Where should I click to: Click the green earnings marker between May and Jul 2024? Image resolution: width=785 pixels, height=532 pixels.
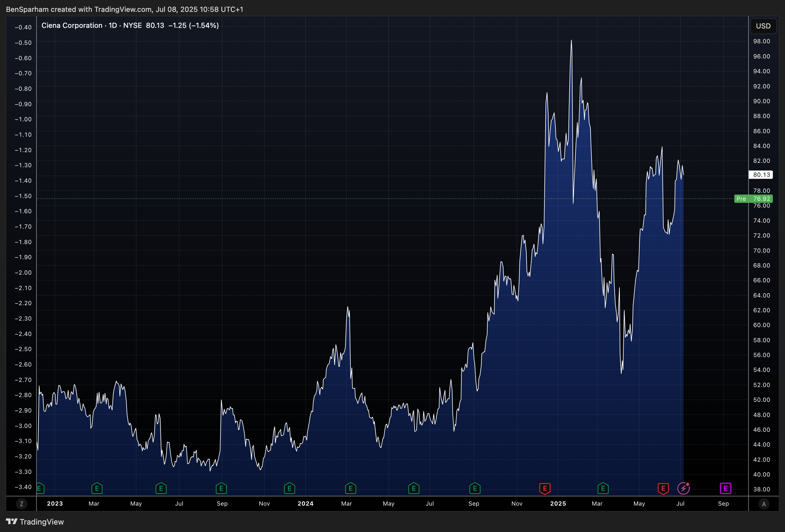[414, 488]
